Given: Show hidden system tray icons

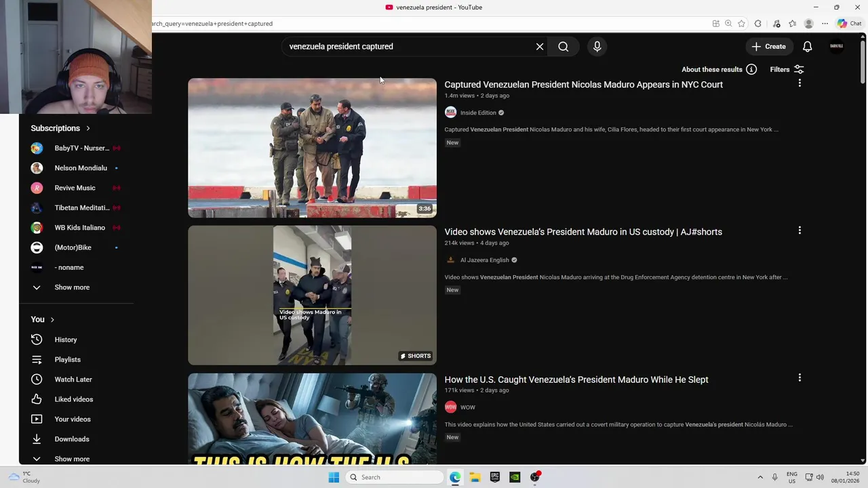Looking at the screenshot, I should [760, 477].
